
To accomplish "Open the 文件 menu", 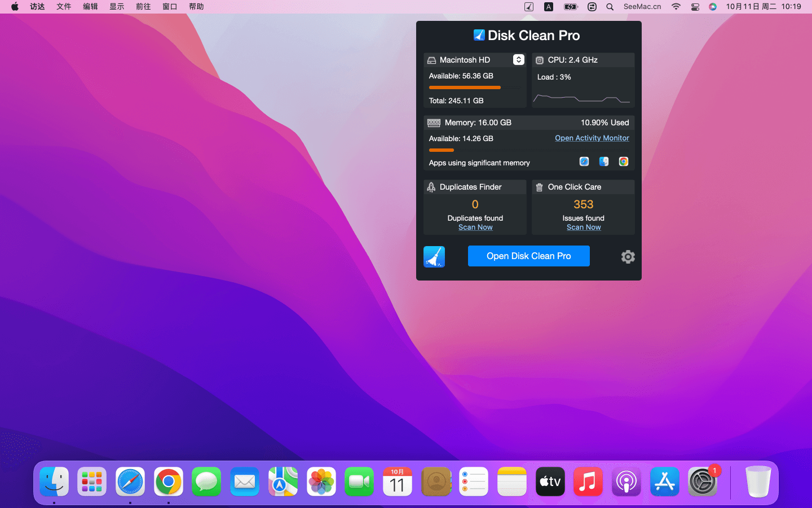I will [x=64, y=7].
